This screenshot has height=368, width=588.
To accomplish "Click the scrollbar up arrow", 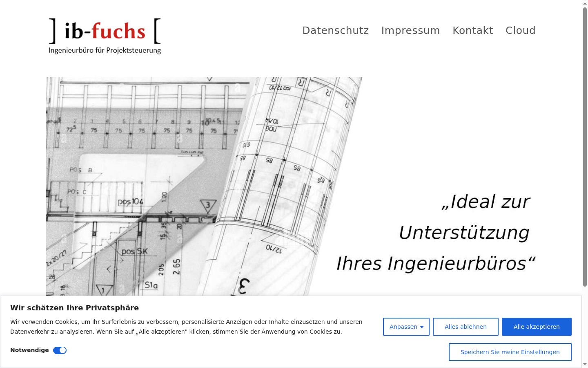I will point(585,3).
